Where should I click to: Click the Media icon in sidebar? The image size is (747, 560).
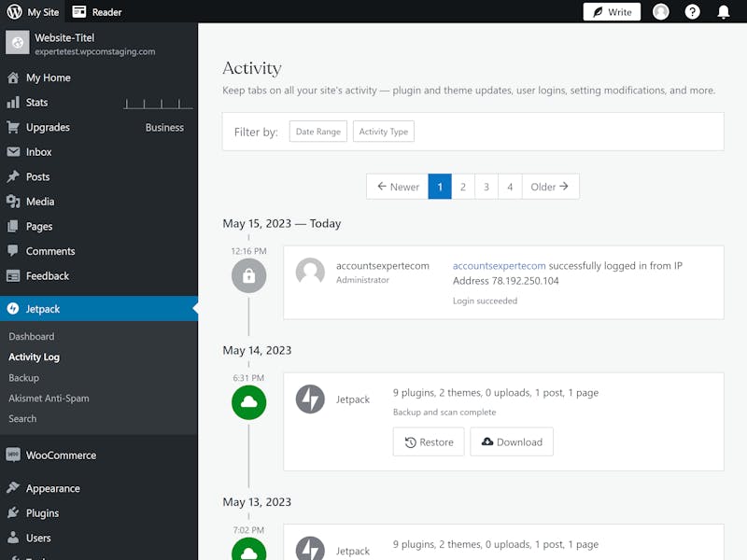pos(13,202)
